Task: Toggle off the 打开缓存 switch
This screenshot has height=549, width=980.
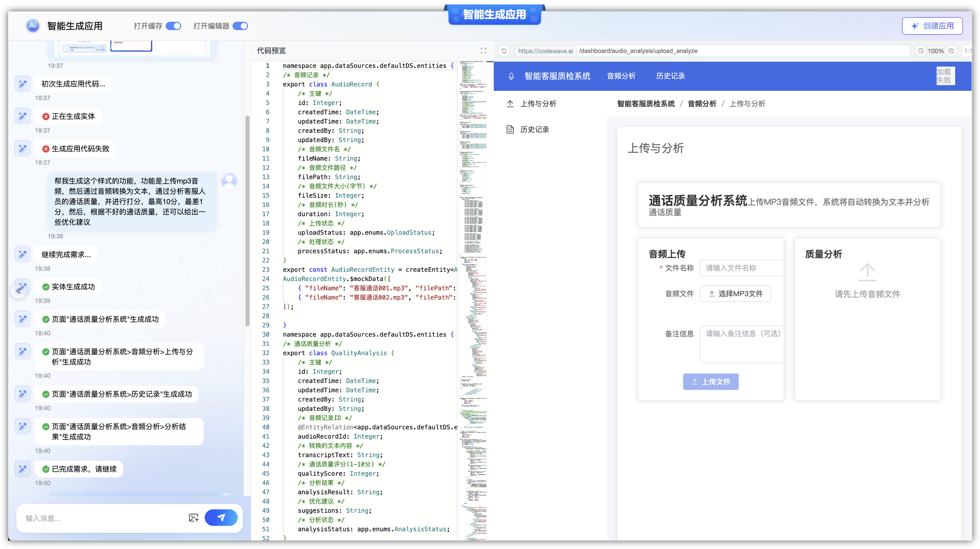Action: click(x=174, y=26)
